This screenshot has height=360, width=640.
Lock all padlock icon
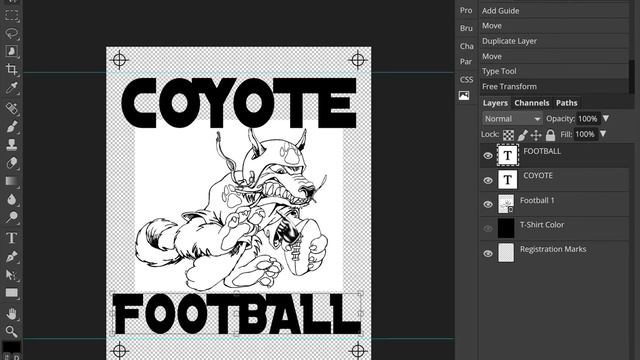coord(550,135)
